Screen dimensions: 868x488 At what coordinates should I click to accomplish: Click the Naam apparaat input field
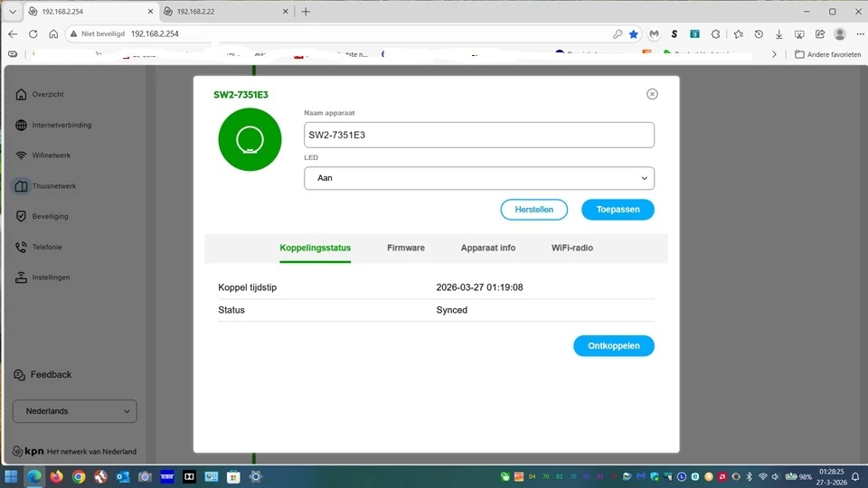(479, 135)
